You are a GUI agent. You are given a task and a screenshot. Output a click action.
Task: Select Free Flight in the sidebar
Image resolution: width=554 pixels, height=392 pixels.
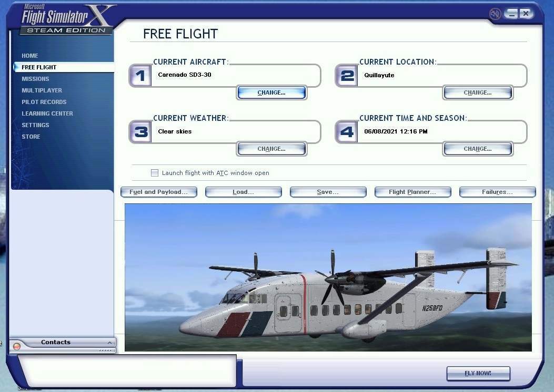[x=64, y=67]
